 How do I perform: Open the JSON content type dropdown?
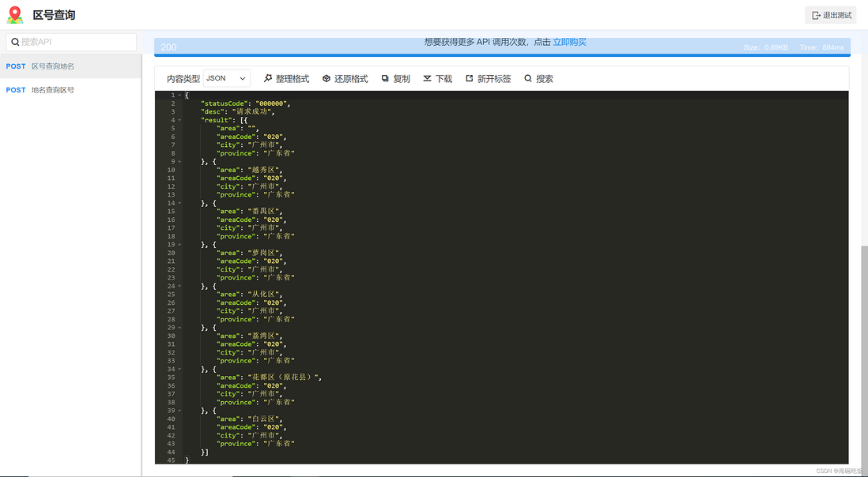pyautogui.click(x=226, y=78)
